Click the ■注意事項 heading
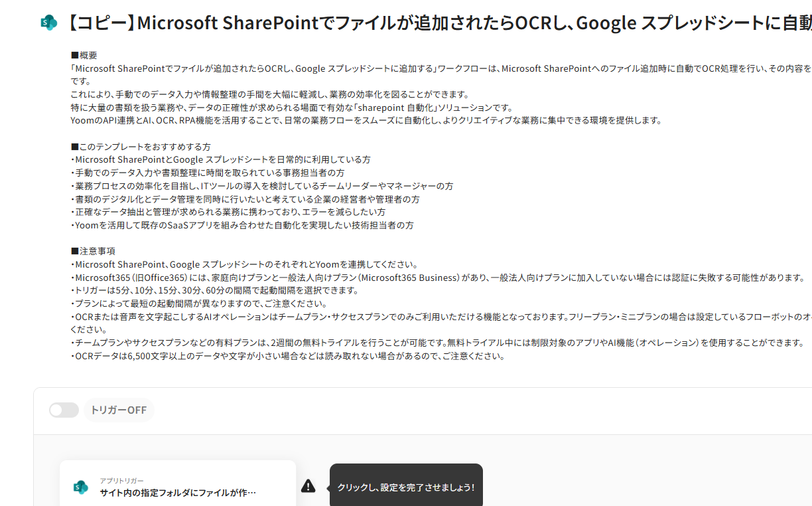 (93, 251)
